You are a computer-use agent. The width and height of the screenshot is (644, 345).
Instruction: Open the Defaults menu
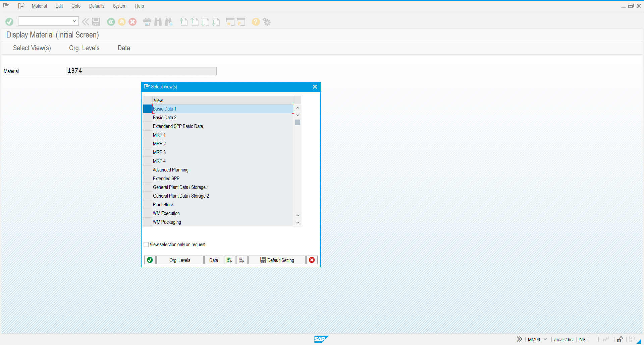pos(96,6)
